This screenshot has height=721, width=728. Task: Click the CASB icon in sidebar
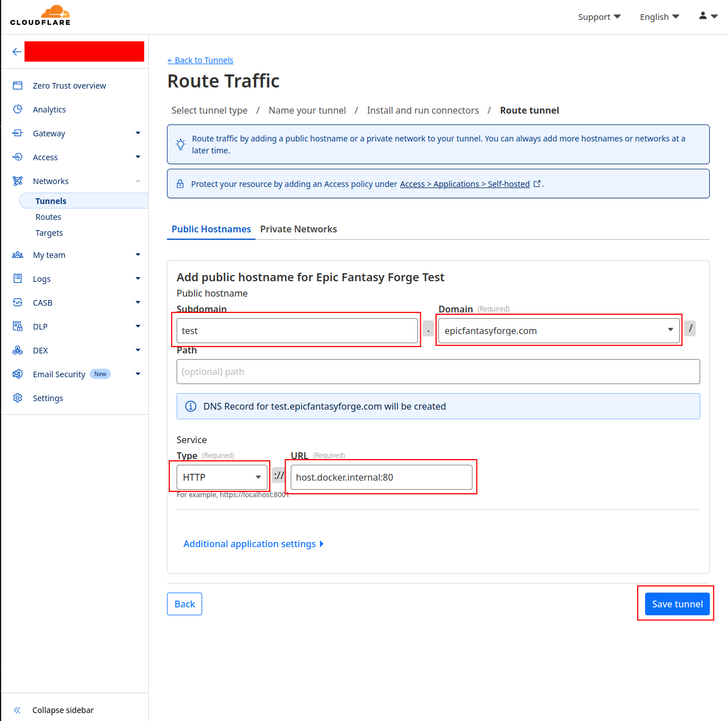coord(18,303)
